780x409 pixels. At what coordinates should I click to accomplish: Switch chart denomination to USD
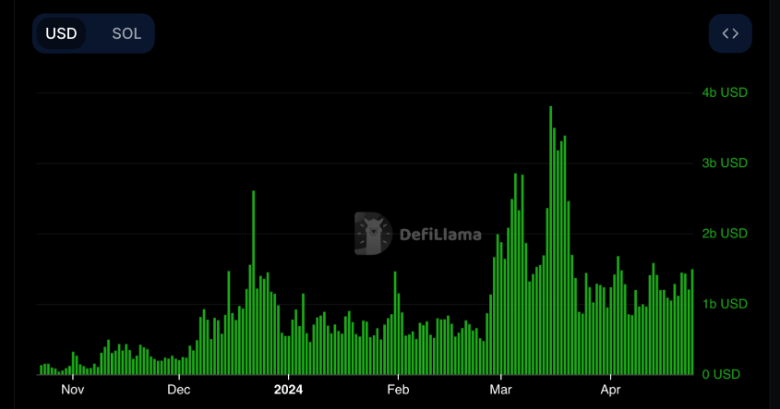(x=61, y=33)
